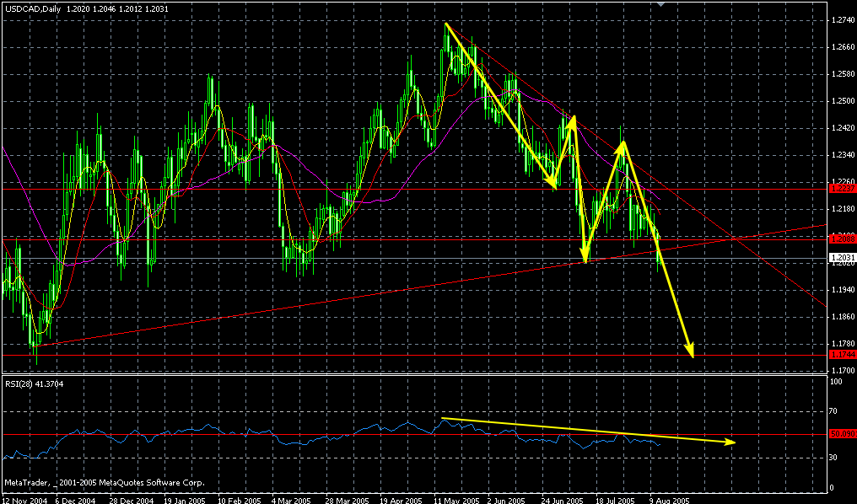Click the red 1.2237 price level label
857x504 pixels.
tap(841, 189)
